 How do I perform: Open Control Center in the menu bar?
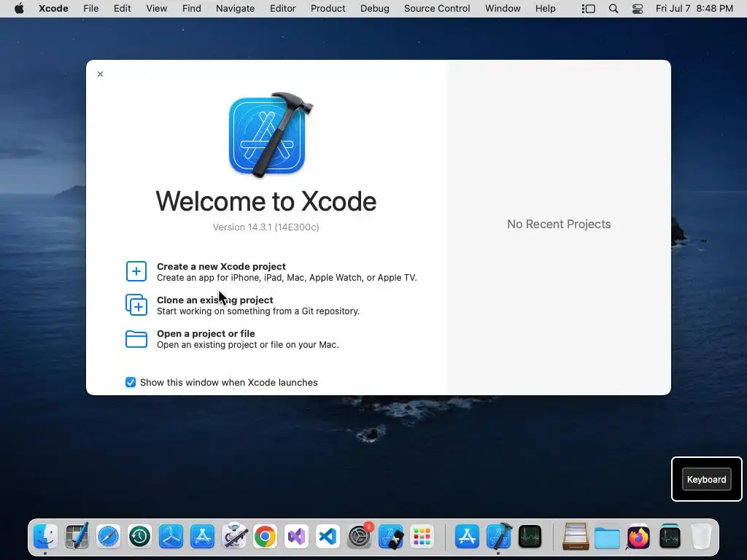[638, 9]
